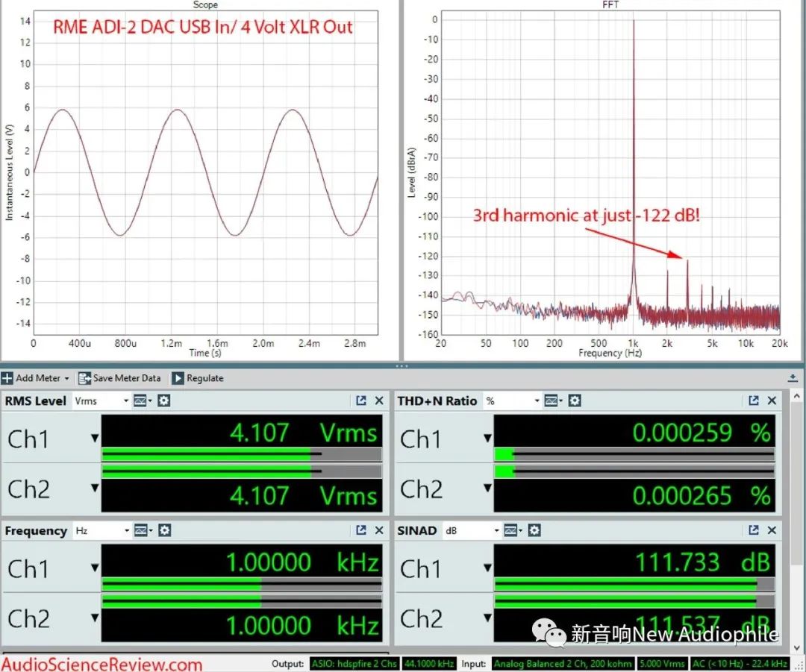Close the THD+N Ratio meter panel
This screenshot has width=806, height=672.
coord(772,401)
